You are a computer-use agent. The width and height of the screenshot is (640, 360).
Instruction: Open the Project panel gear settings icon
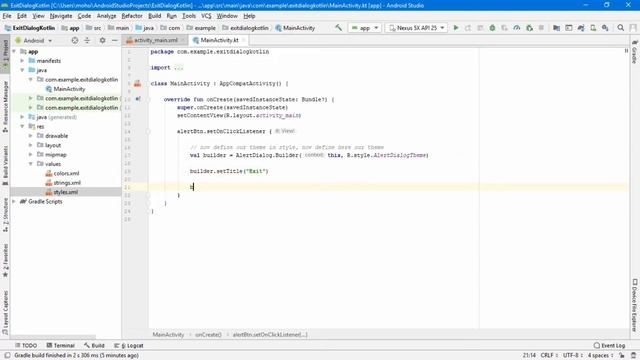tap(102, 40)
